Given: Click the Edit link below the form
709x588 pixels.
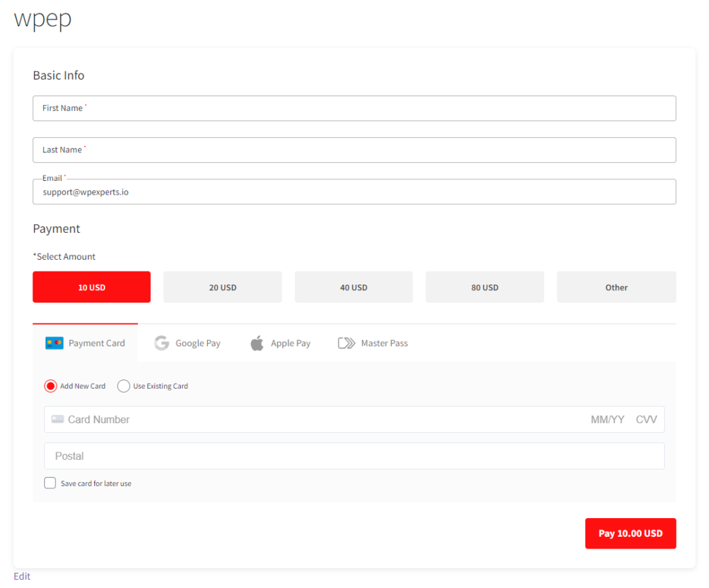Looking at the screenshot, I should coord(21,576).
